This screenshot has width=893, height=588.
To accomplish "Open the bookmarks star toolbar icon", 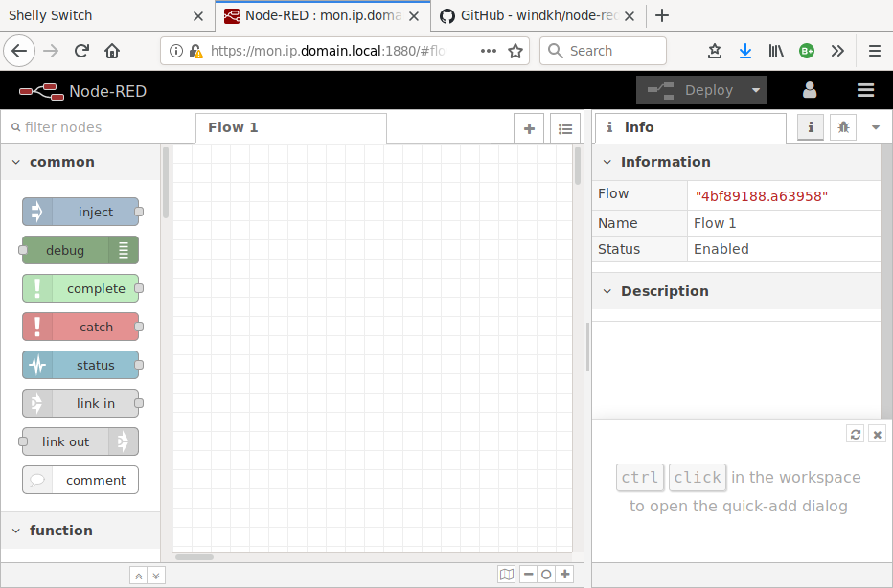I will point(715,51).
